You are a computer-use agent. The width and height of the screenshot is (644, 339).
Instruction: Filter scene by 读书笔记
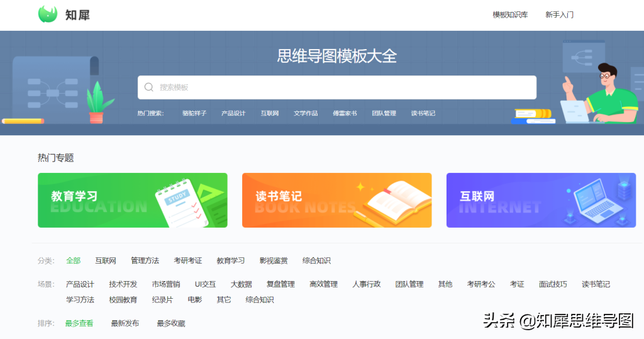pos(596,284)
